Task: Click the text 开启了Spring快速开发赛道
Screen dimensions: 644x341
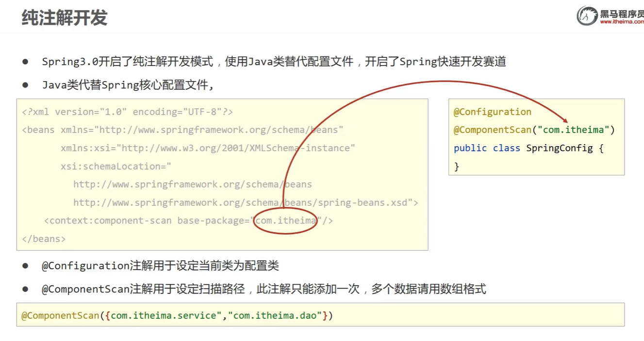Action: coord(435,62)
